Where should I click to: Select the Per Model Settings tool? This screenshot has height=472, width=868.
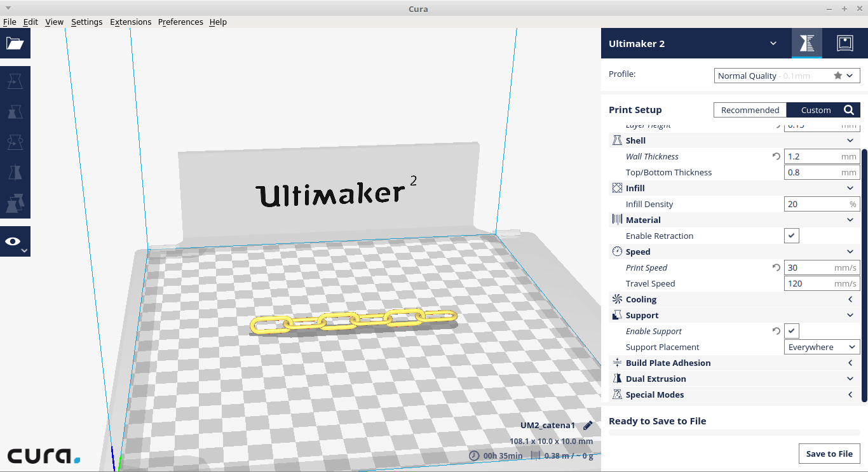coord(15,203)
